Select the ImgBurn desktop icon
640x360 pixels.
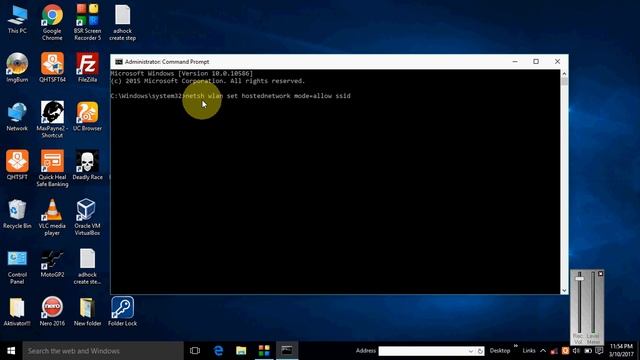coord(17,68)
